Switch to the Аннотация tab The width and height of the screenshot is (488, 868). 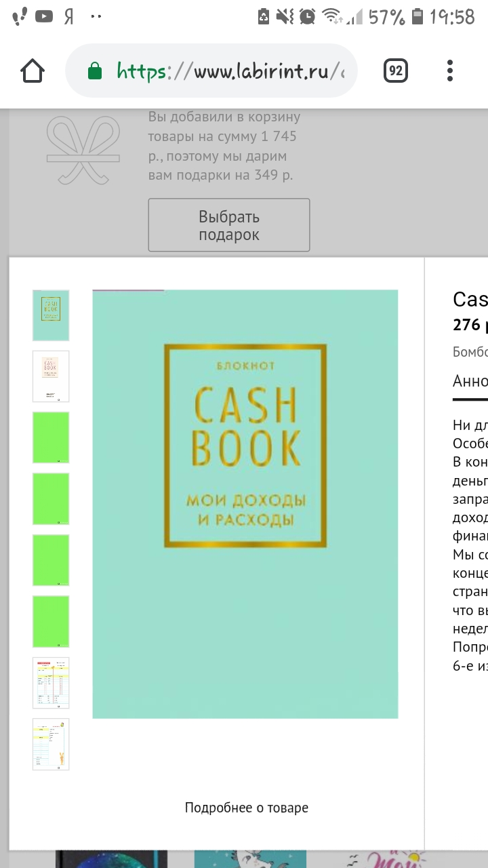click(x=470, y=381)
